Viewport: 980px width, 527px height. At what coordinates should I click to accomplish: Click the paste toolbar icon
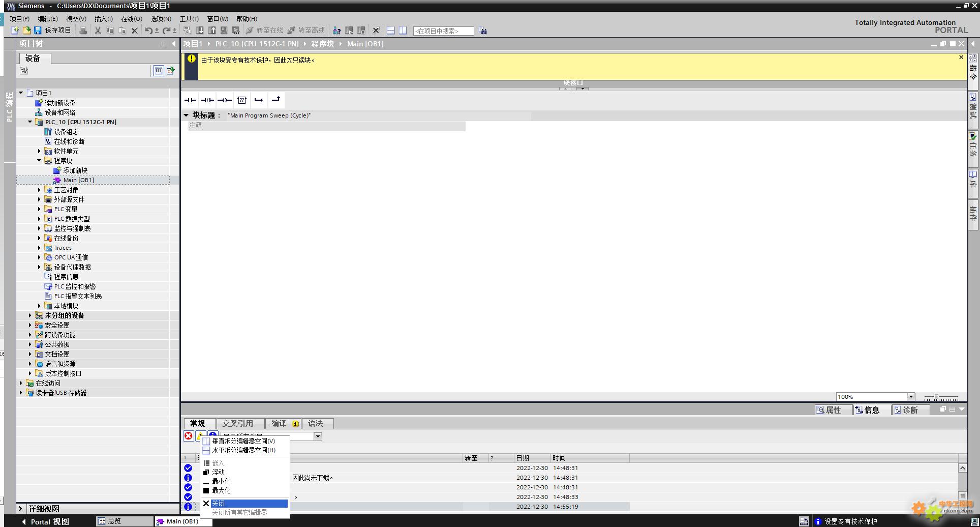click(x=122, y=31)
